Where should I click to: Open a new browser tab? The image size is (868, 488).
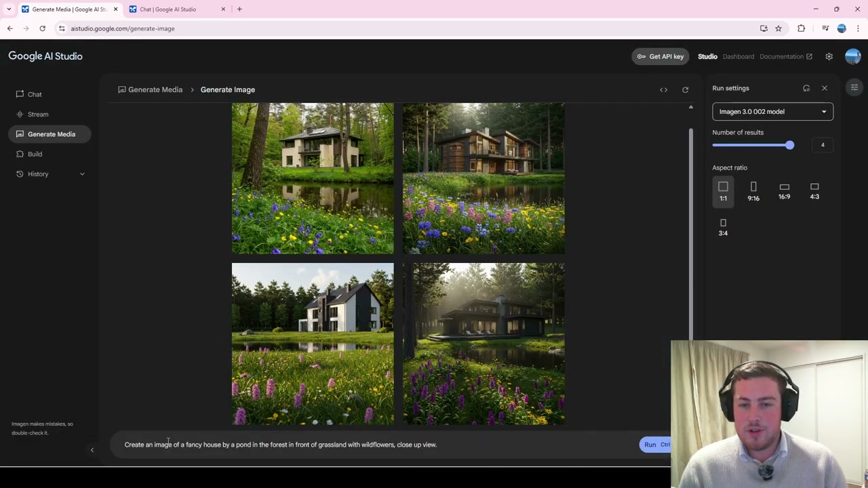[239, 9]
